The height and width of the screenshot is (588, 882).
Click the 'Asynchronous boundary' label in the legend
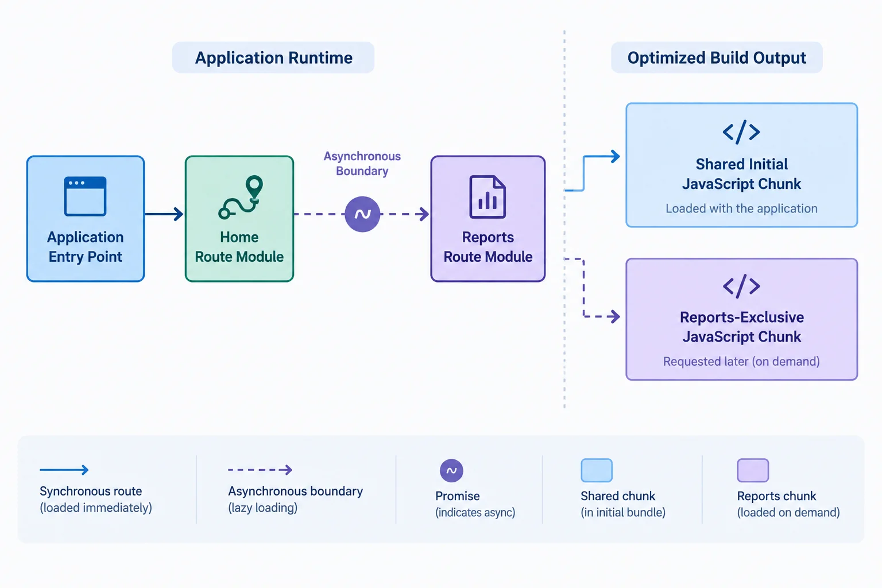pos(296,492)
